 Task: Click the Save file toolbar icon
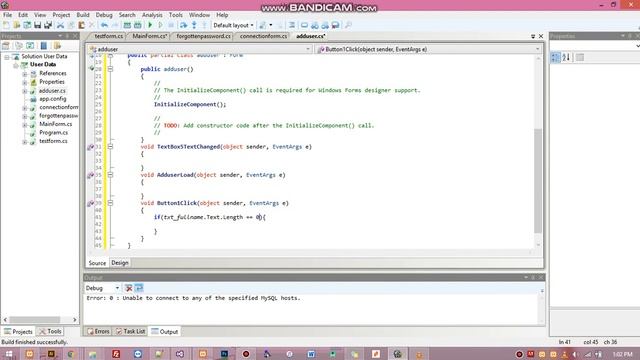[x=38, y=25]
